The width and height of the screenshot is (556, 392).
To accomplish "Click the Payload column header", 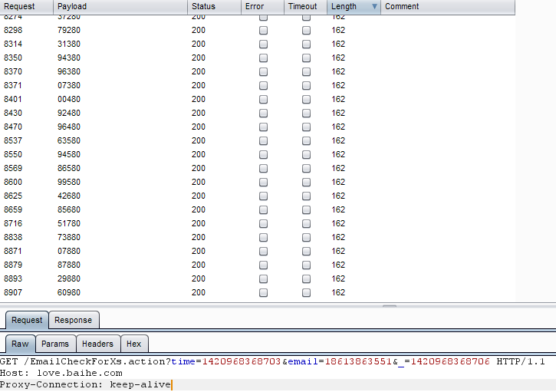I will pos(120,7).
